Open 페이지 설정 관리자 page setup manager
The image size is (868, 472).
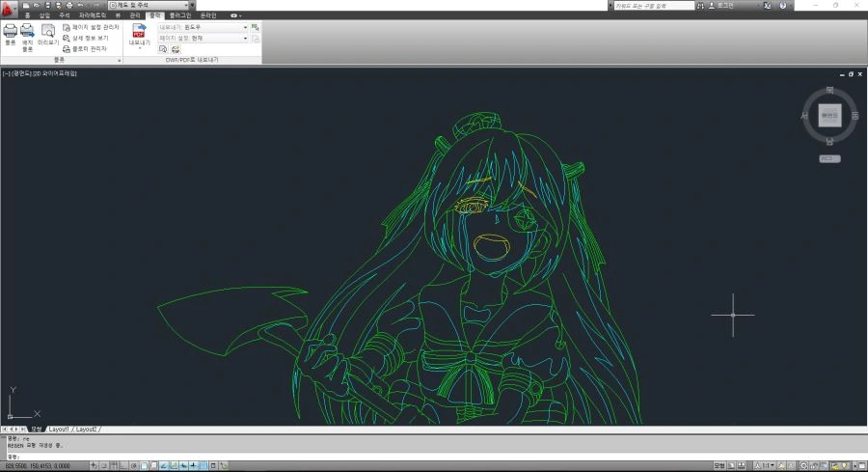coord(91,27)
